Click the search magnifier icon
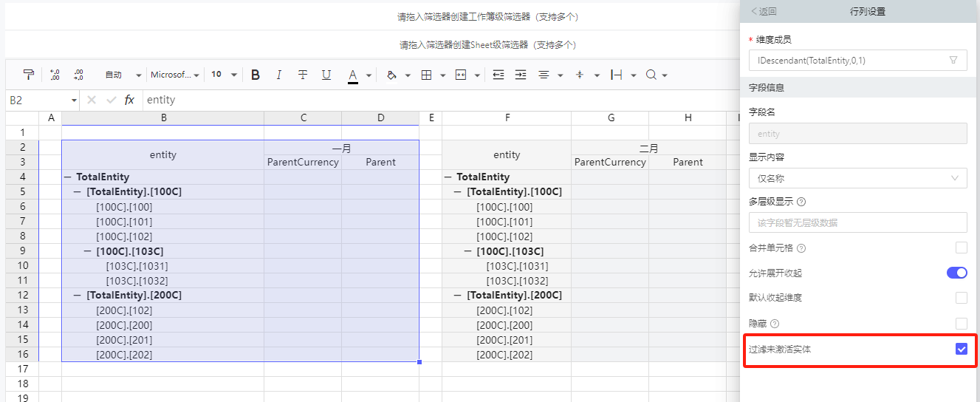This screenshot has width=980, height=402. pos(651,75)
